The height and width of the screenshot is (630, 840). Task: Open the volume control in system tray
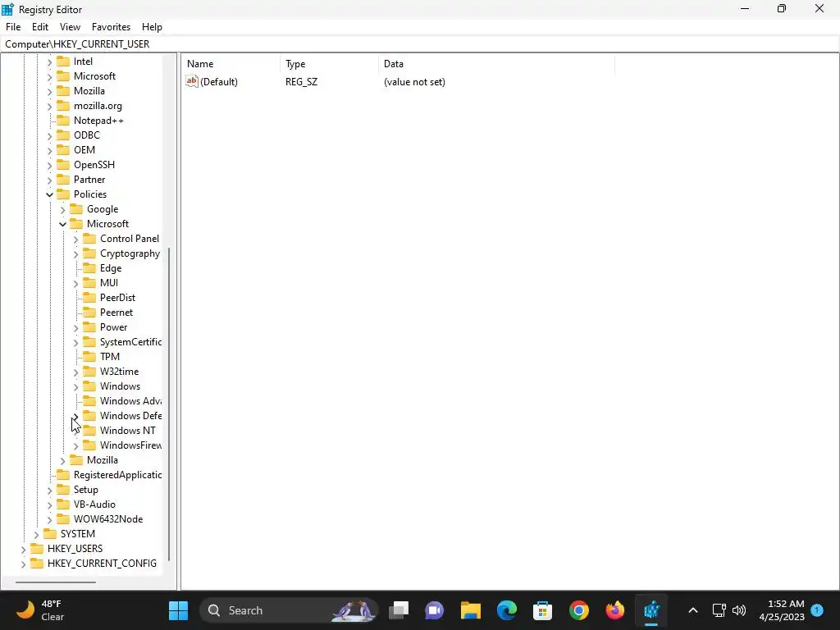739,610
